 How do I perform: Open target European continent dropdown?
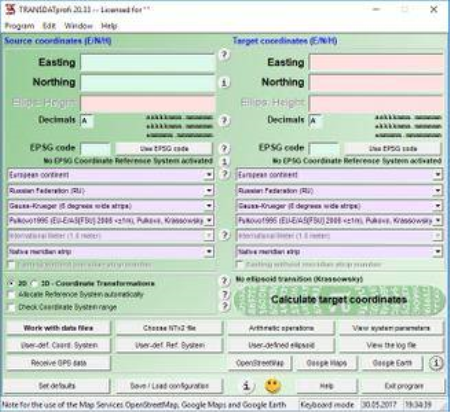[339, 175]
